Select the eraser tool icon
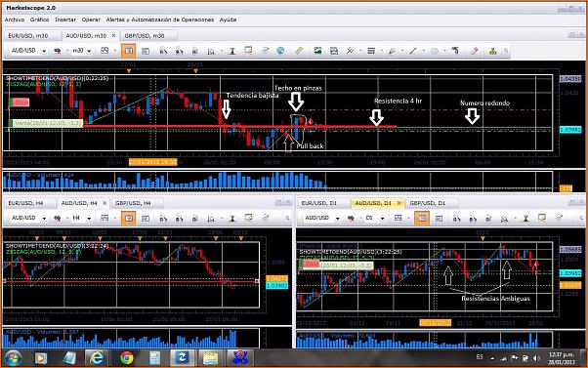 click(x=475, y=51)
